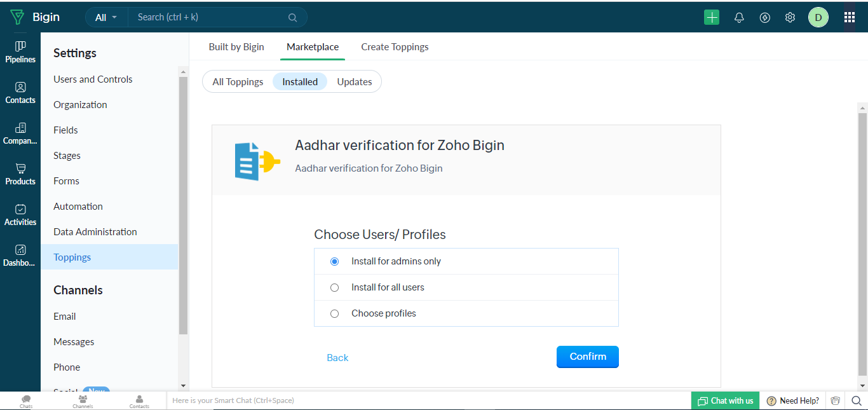868x410 pixels.
Task: Open the Companies module
Action: (x=20, y=133)
